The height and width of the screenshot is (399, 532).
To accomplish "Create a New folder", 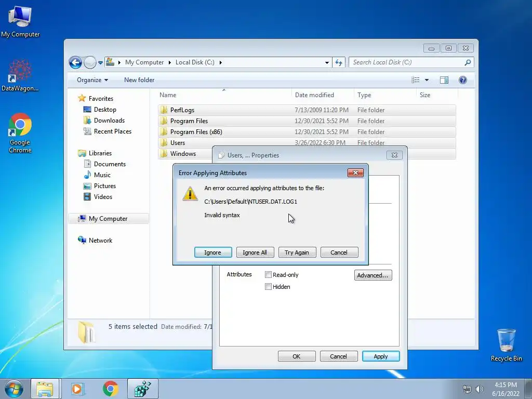I will (x=139, y=80).
